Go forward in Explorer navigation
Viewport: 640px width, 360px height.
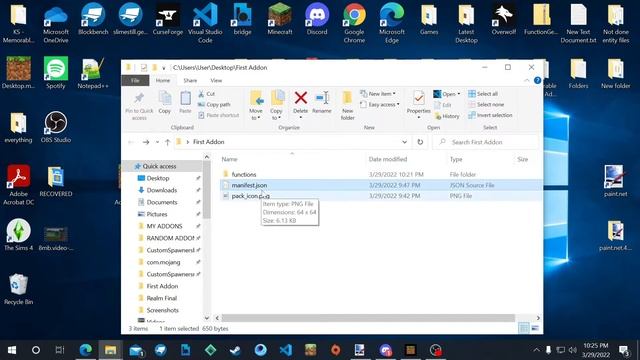pyautogui.click(x=146, y=142)
